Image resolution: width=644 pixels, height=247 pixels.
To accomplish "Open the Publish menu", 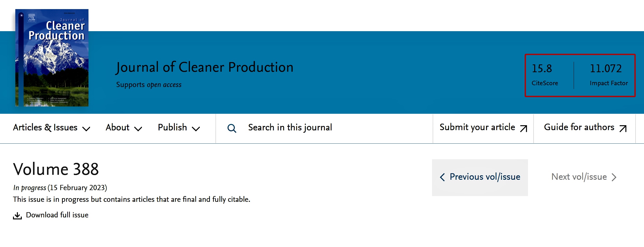I will [179, 128].
